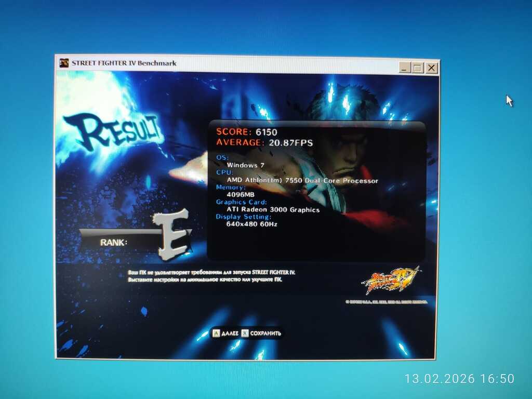Click the Street Fighter IV window title icon
The image size is (532, 399).
coord(64,63)
